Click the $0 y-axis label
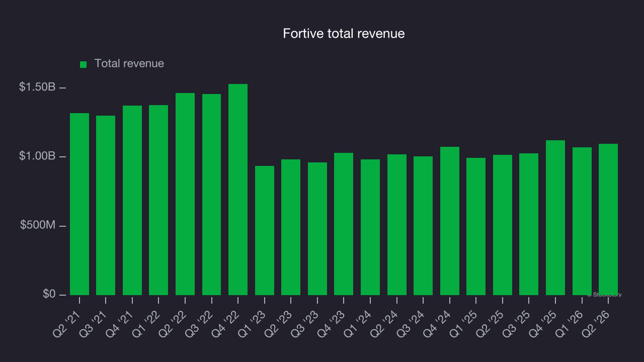 pos(49,294)
